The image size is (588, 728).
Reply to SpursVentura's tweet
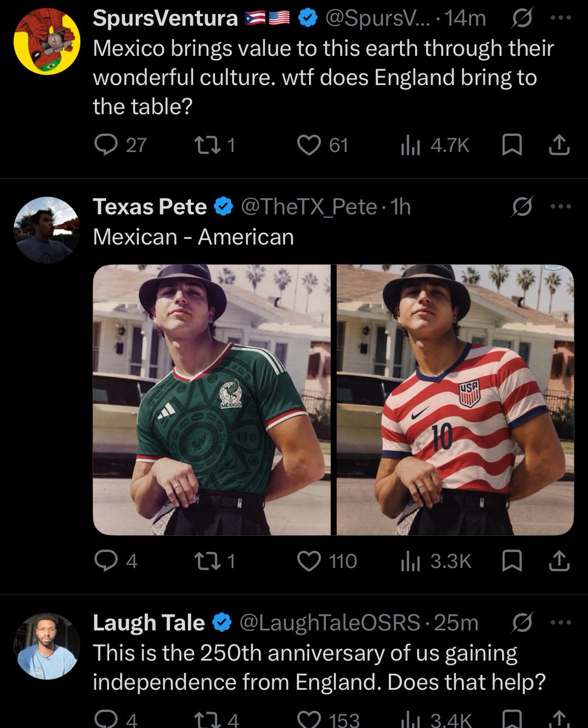pos(107,144)
